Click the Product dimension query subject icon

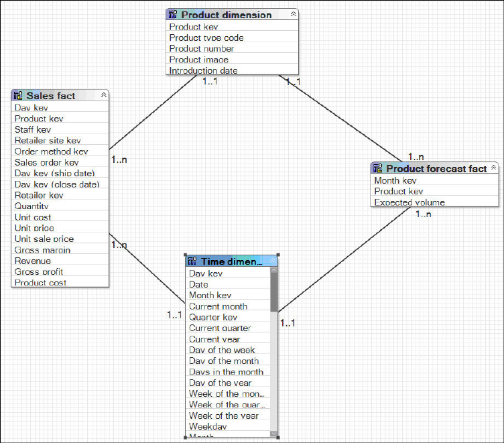pyautogui.click(x=173, y=14)
